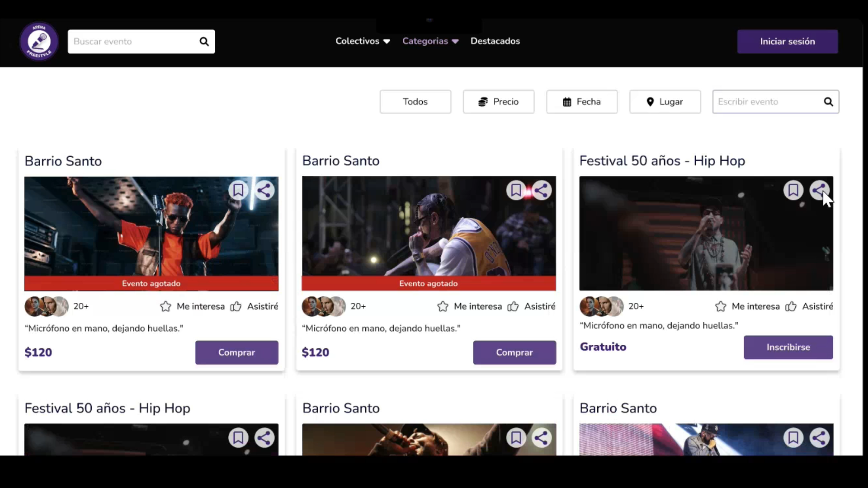Click the search magnifier in top search bar

tap(204, 42)
